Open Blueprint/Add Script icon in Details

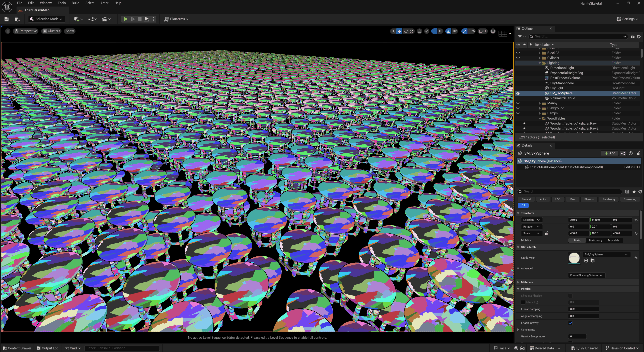click(623, 153)
